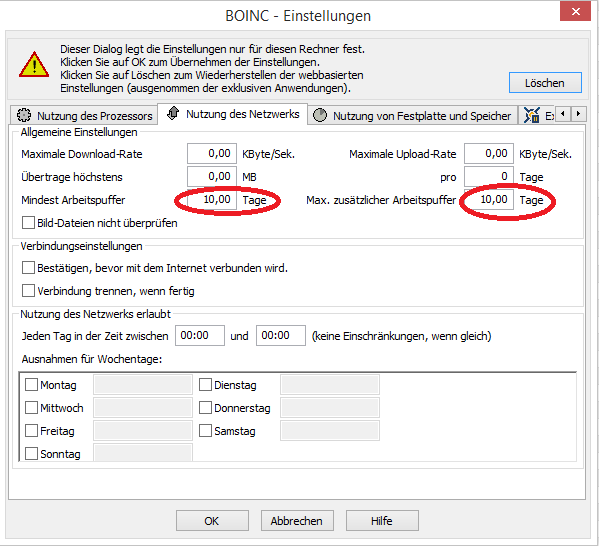Screen dimensions: 599x546
Task: Open Nutzung von Festplatte und Speicher tab
Action: click(413, 115)
